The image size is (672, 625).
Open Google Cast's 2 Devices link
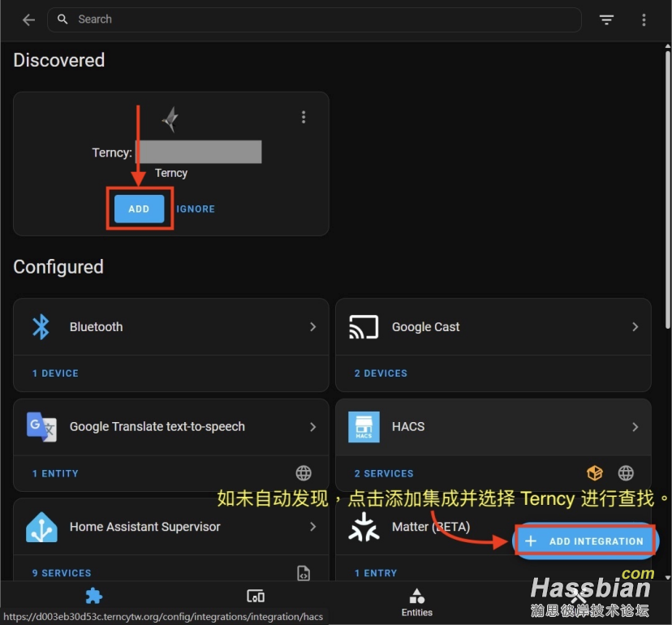[381, 373]
